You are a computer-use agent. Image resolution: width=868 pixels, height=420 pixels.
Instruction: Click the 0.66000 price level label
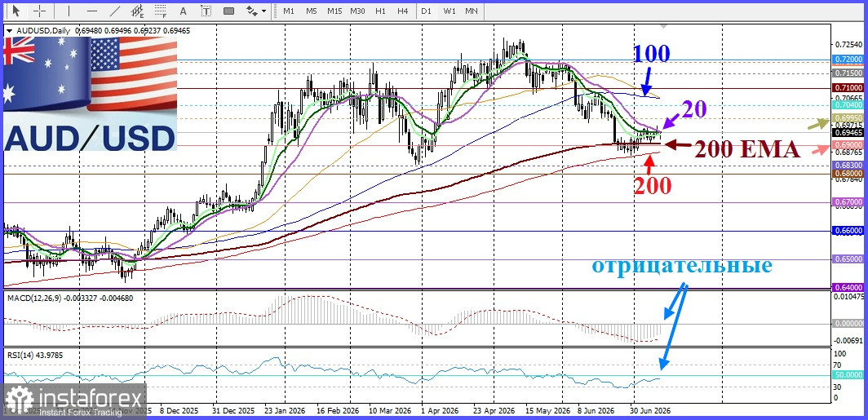tap(848, 232)
